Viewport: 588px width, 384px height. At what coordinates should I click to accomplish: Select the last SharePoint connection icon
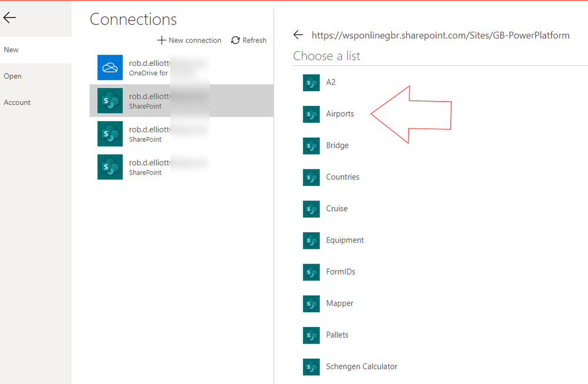[110, 166]
